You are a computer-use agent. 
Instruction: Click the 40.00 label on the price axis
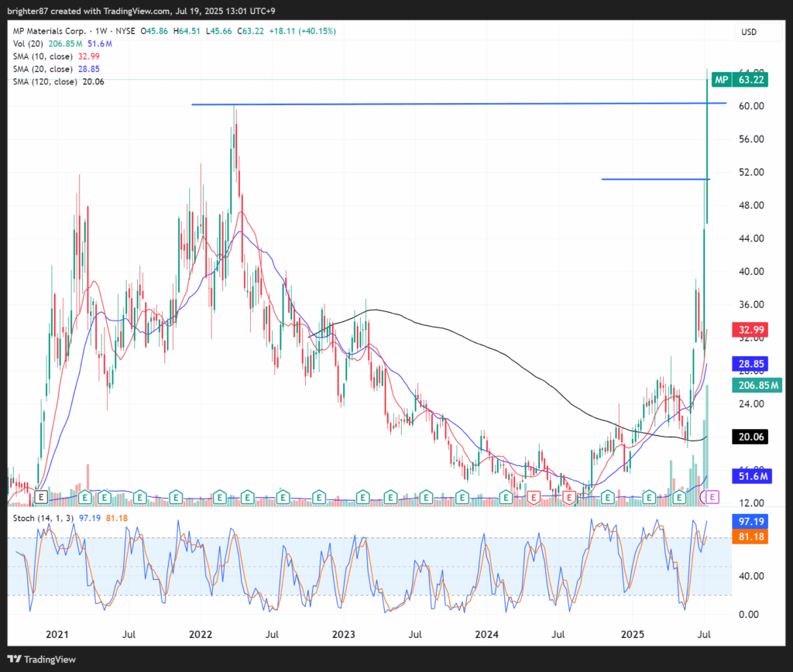(x=751, y=272)
